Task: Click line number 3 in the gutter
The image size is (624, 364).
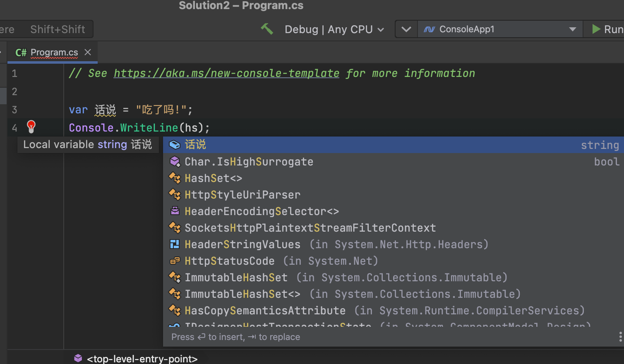Action: pos(14,110)
